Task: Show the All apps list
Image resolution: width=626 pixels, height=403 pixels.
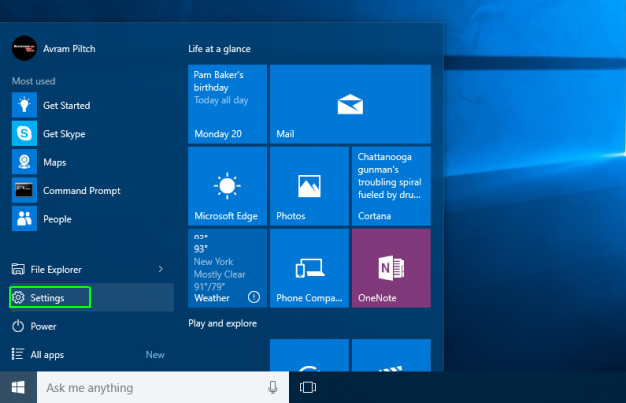Action: click(49, 354)
